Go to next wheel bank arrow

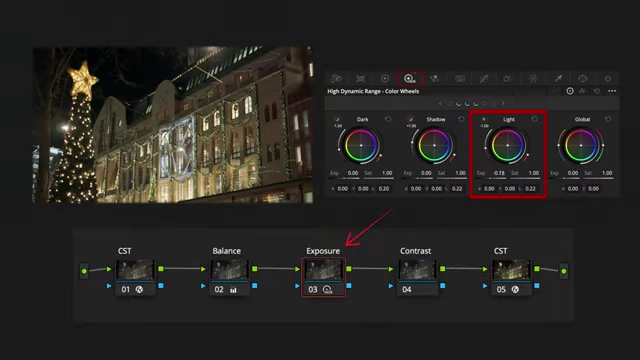tap(503, 104)
